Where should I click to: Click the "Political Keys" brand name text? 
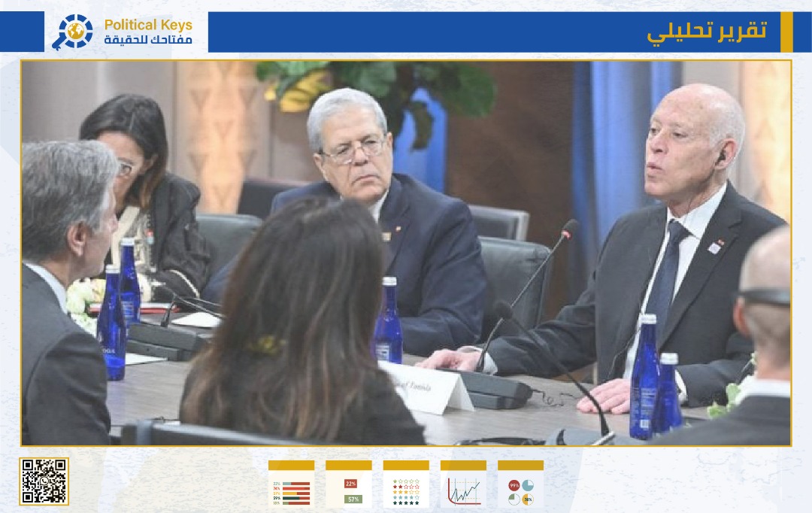click(x=148, y=26)
